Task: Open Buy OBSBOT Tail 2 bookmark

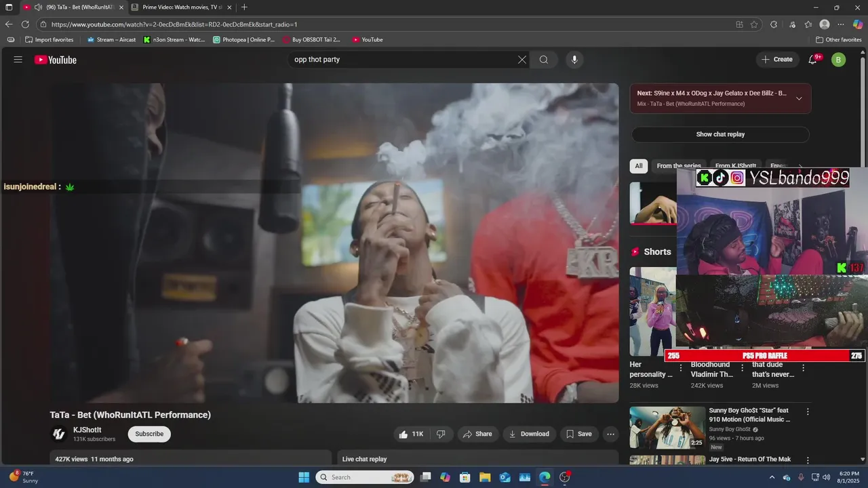Action: click(x=312, y=40)
